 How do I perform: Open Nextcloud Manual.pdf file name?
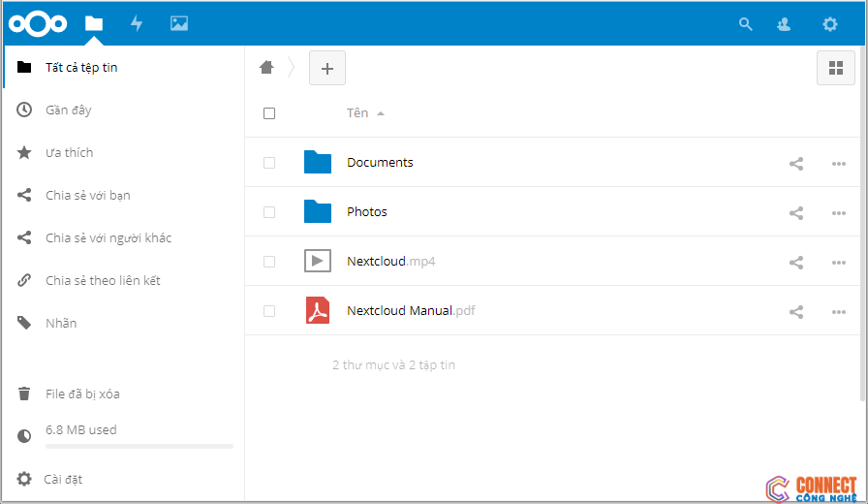(x=411, y=310)
